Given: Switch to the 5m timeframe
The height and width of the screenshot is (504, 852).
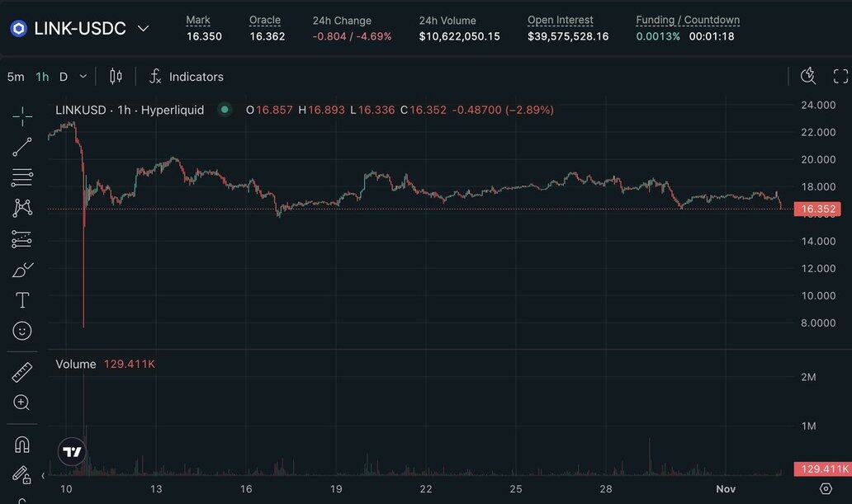Looking at the screenshot, I should pyautogui.click(x=16, y=77).
